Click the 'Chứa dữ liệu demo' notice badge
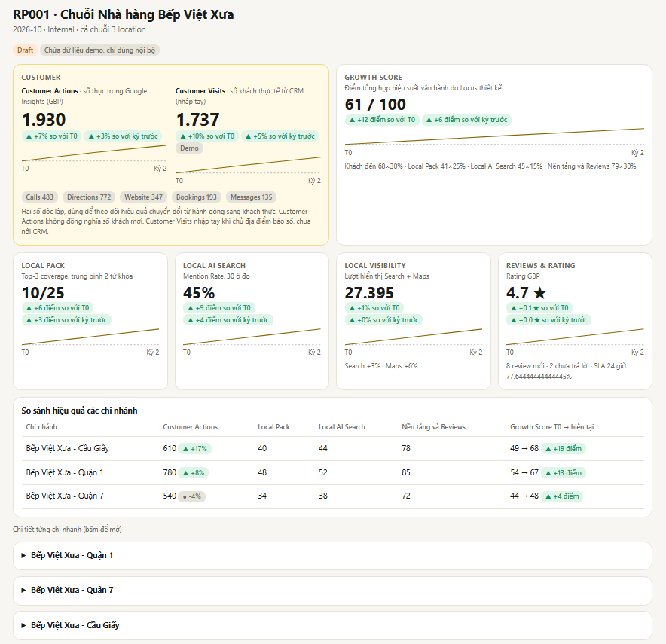Screen dimensions: 666x644 (x=99, y=50)
